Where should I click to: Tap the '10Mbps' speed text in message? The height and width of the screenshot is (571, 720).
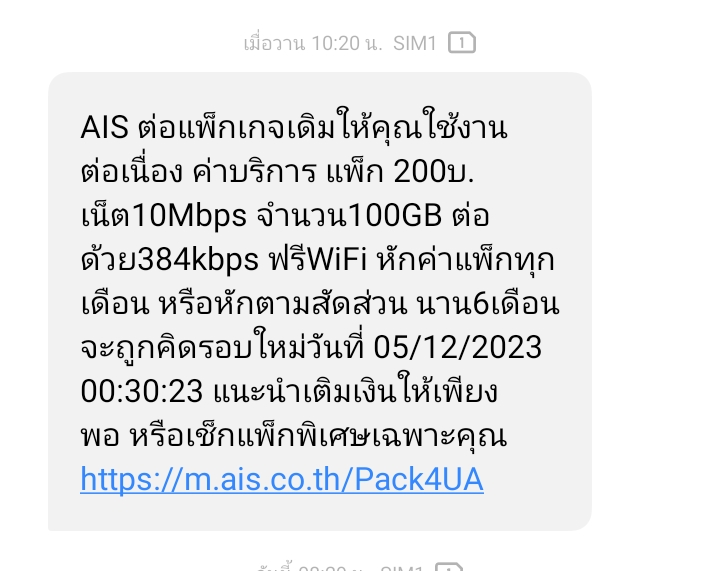(x=190, y=216)
